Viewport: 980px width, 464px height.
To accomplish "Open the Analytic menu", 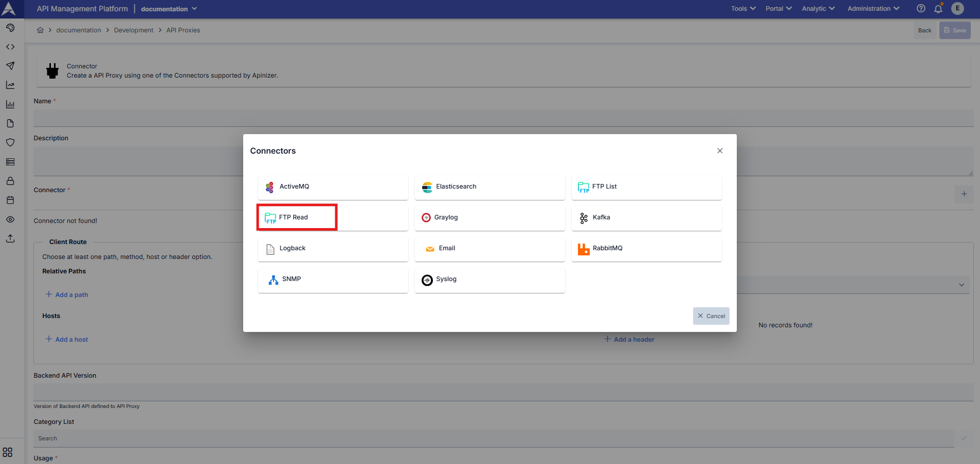I will click(x=818, y=9).
